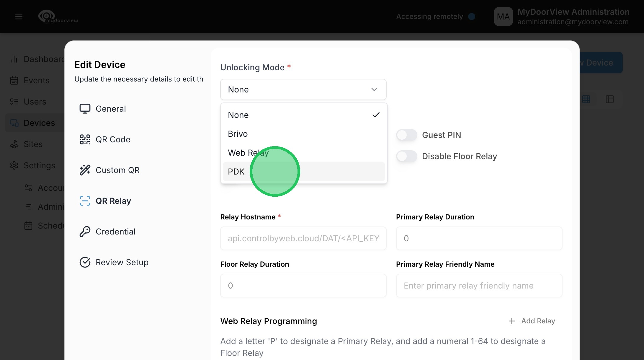
Task: Switch to grid view icon
Action: (586, 99)
